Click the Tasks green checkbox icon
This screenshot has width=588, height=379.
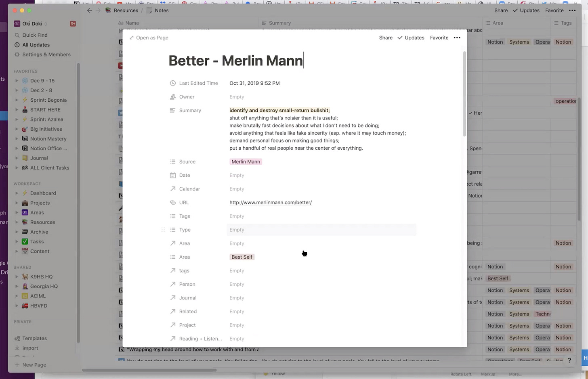coord(25,241)
